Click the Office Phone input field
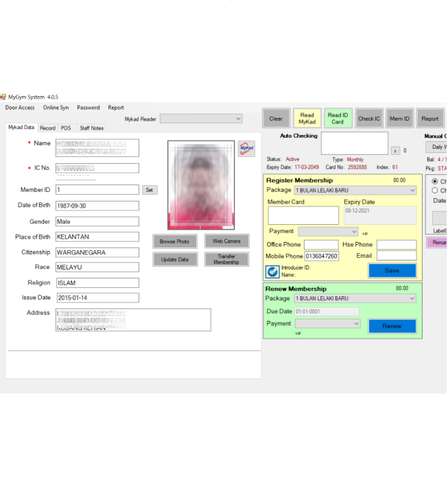 [321, 245]
